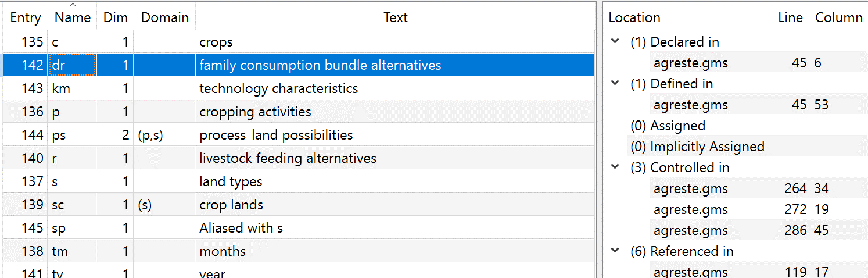Sort table by Name column header
This screenshot has height=278, width=868.
73,17
